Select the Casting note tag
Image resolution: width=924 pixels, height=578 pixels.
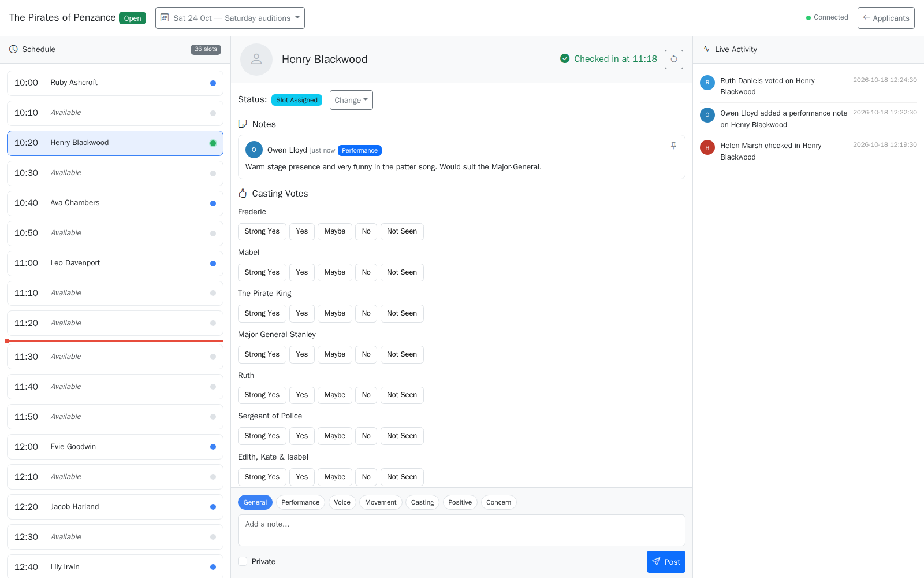click(x=422, y=502)
